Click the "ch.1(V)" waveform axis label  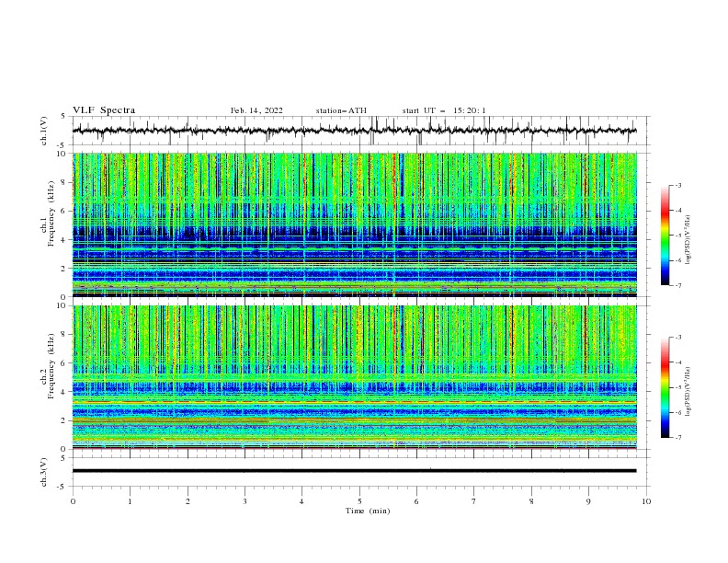pos(44,131)
